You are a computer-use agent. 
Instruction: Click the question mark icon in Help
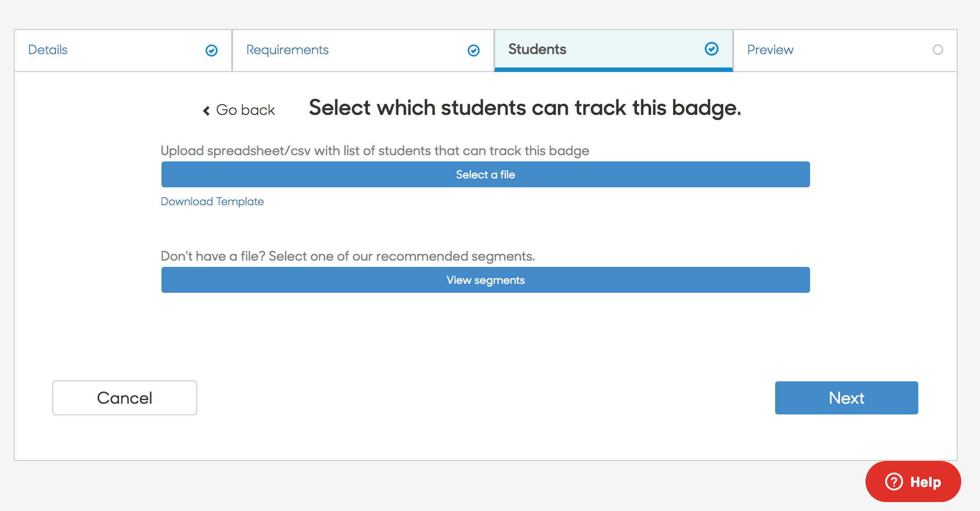(894, 481)
